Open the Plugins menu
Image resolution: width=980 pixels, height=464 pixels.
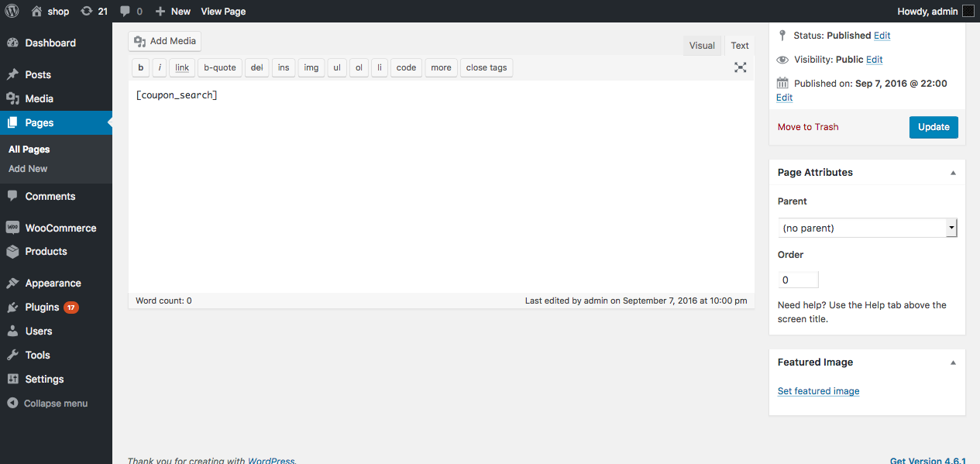(56, 307)
